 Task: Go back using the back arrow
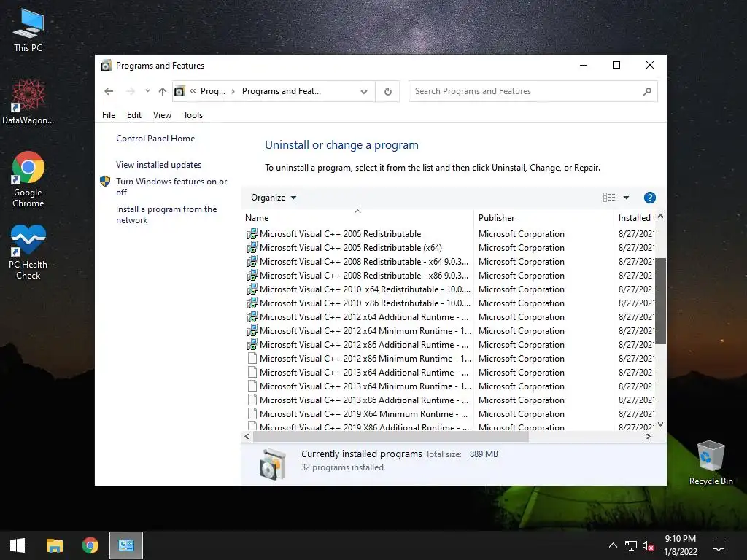109,91
